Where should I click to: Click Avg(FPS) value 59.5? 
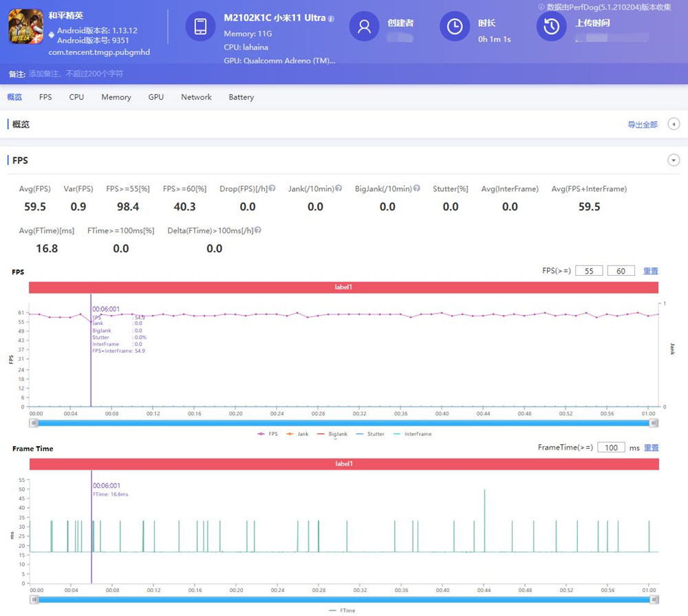coord(35,206)
